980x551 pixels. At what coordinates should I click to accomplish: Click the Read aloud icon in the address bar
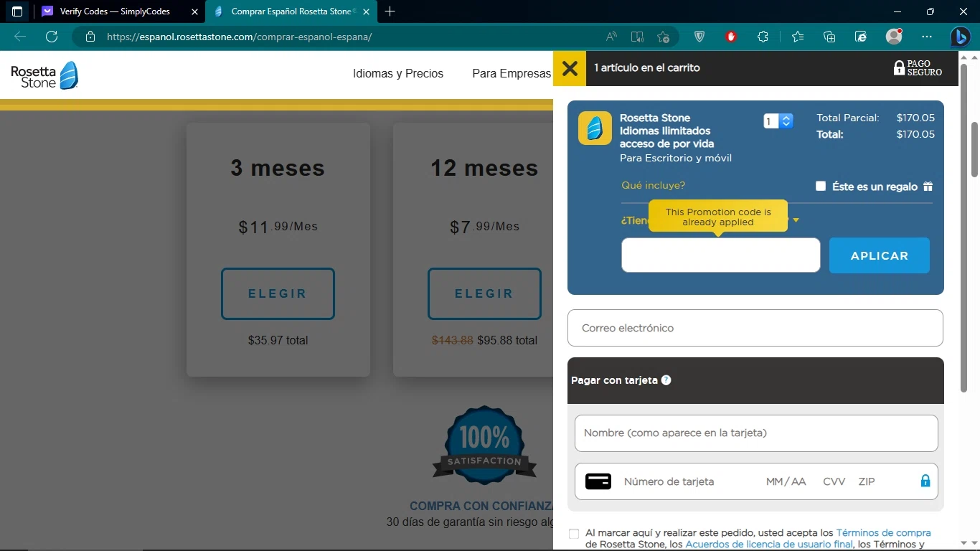pyautogui.click(x=611, y=37)
